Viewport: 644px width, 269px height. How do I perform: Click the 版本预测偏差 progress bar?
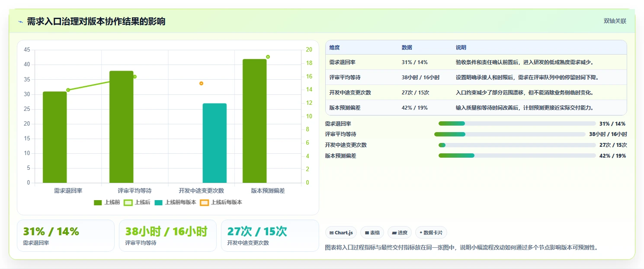(517, 156)
